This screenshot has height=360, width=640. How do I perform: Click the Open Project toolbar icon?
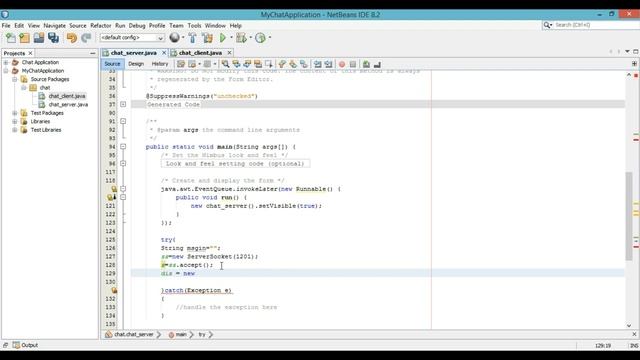[39, 38]
